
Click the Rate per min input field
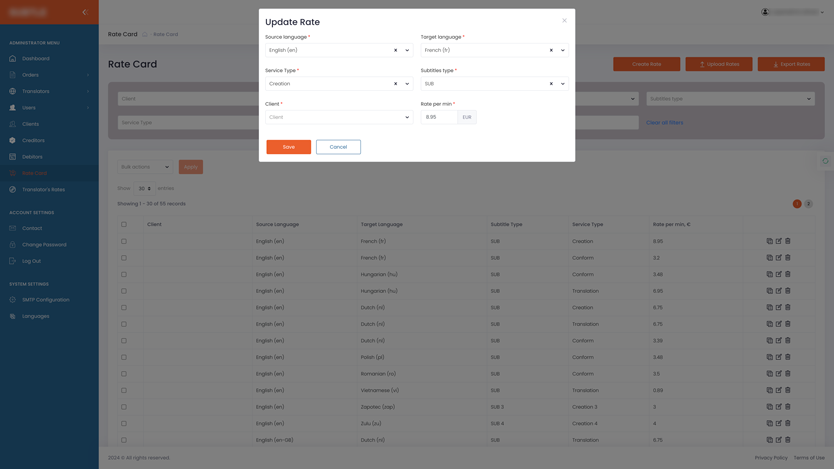[439, 117]
